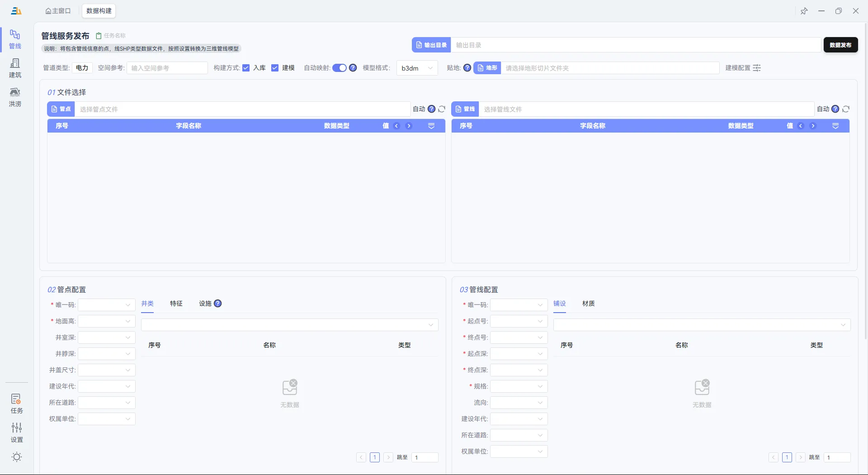Expand the 地面高 dropdown in 管点配置
This screenshot has width=868, height=475.
pos(107,321)
